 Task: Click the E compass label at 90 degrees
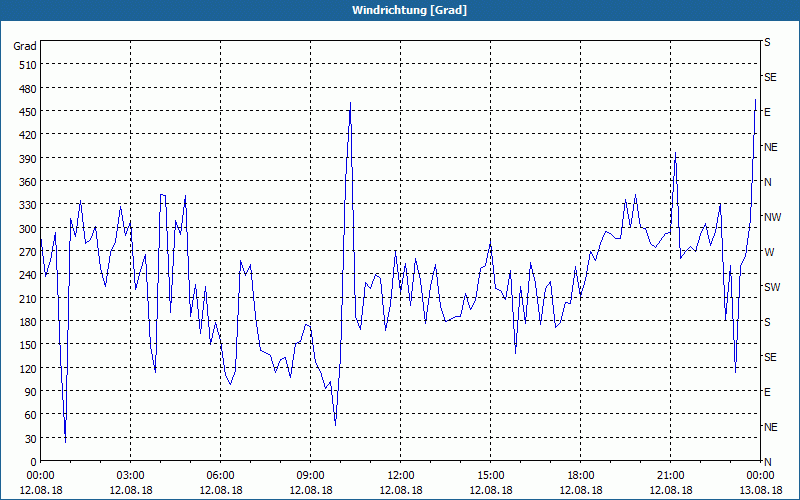pos(767,392)
